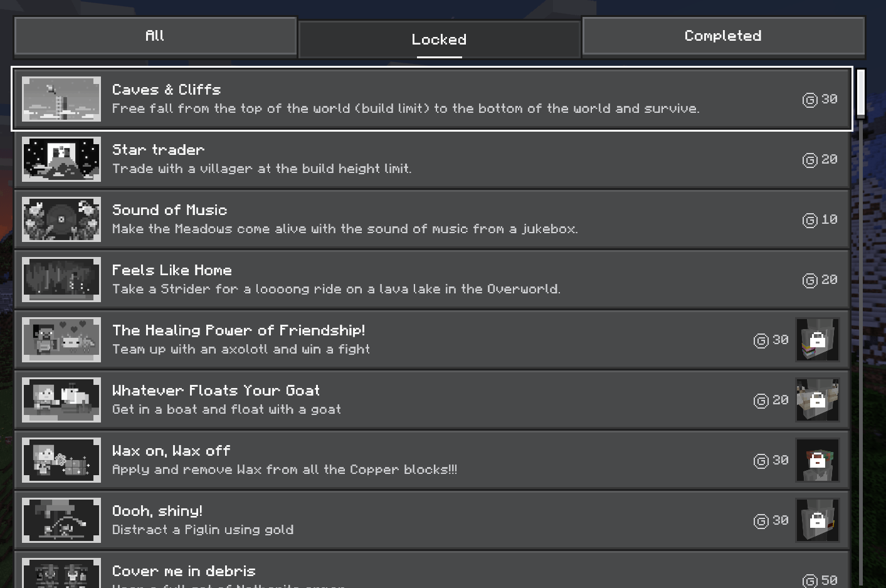This screenshot has width=886, height=588.
Task: Click the Whatever Floats Your Goat artwork
Action: (61, 400)
